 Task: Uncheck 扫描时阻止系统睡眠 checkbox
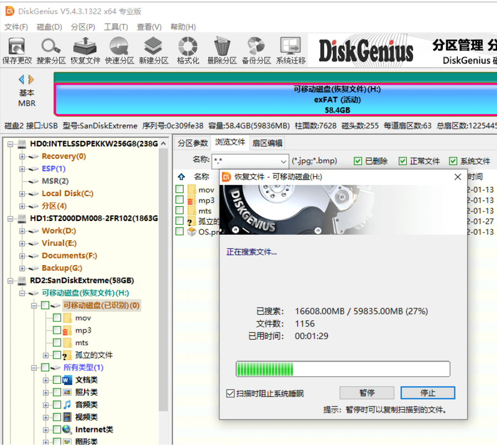(x=231, y=393)
